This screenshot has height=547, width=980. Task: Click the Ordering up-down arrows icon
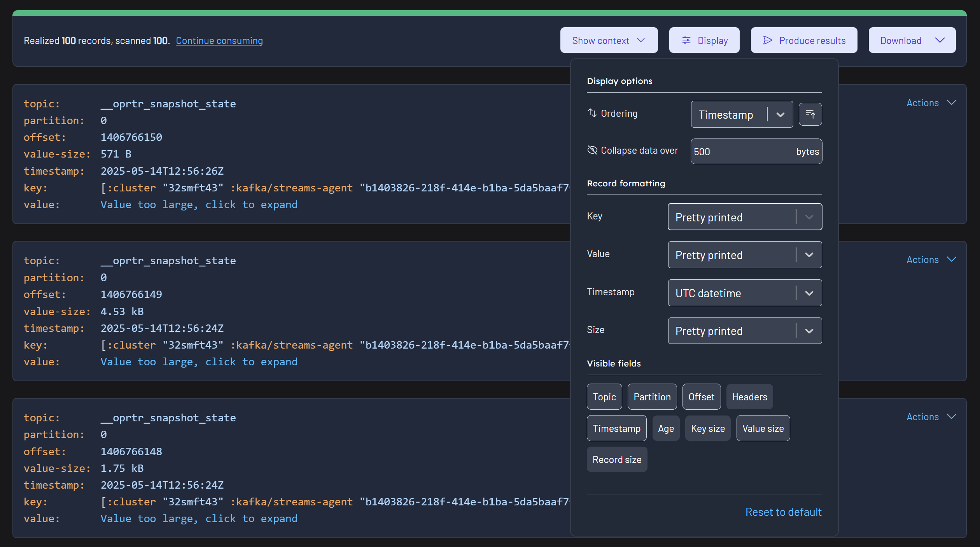click(x=592, y=113)
